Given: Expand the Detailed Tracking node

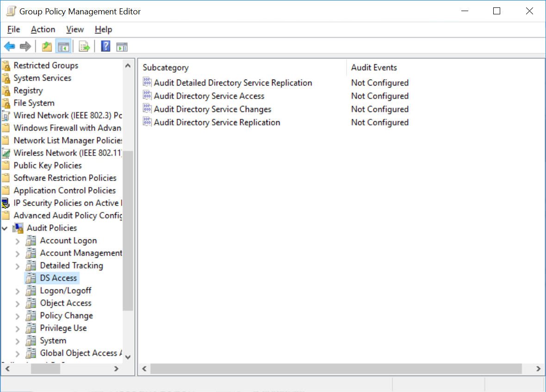Looking at the screenshot, I should [18, 266].
